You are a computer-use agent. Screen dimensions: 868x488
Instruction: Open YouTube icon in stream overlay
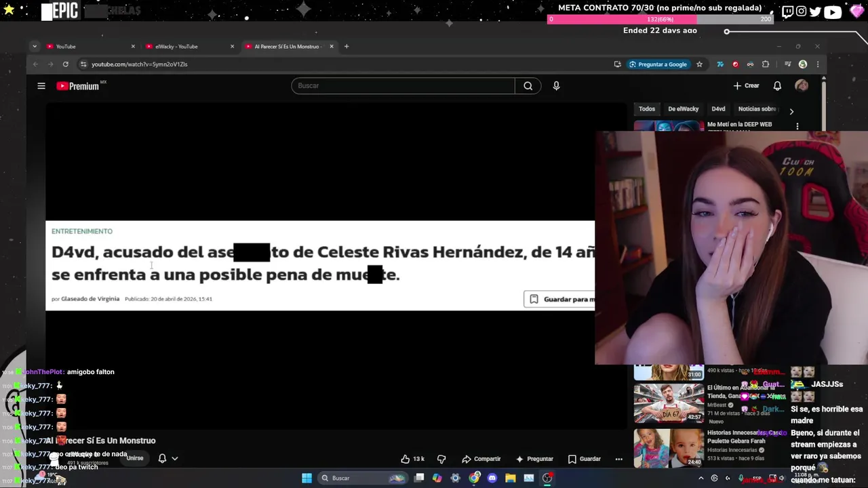(x=833, y=12)
